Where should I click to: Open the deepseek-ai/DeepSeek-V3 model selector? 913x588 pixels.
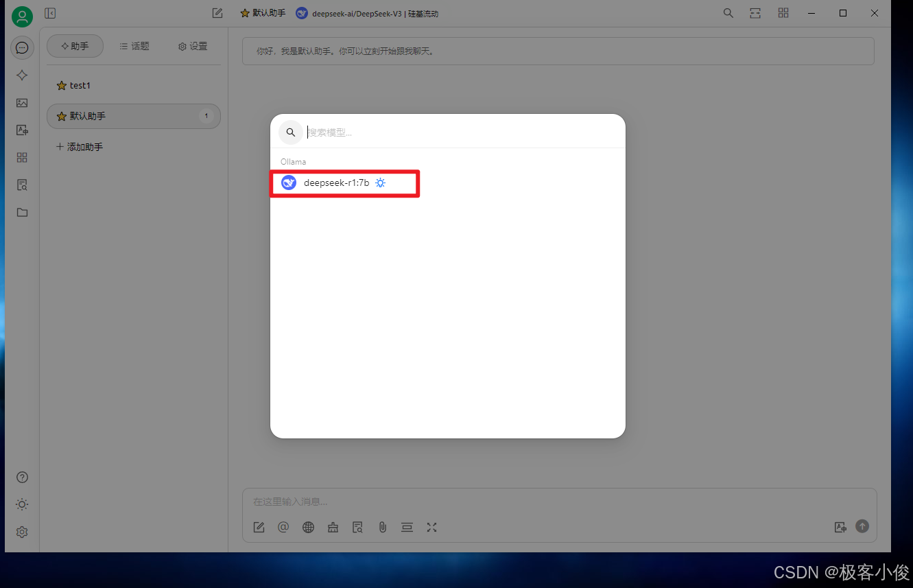click(367, 13)
